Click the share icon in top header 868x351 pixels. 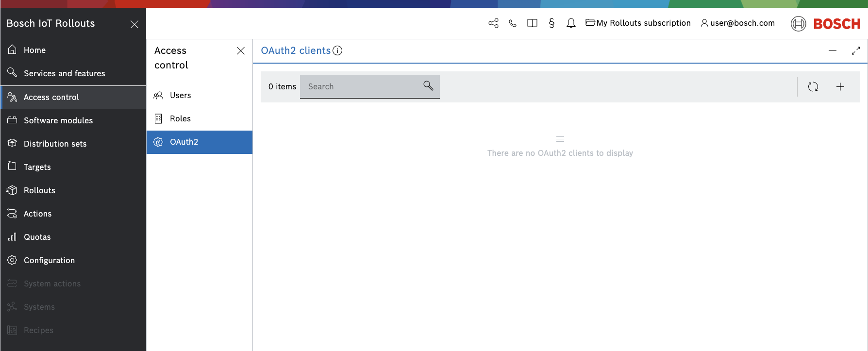[493, 23]
